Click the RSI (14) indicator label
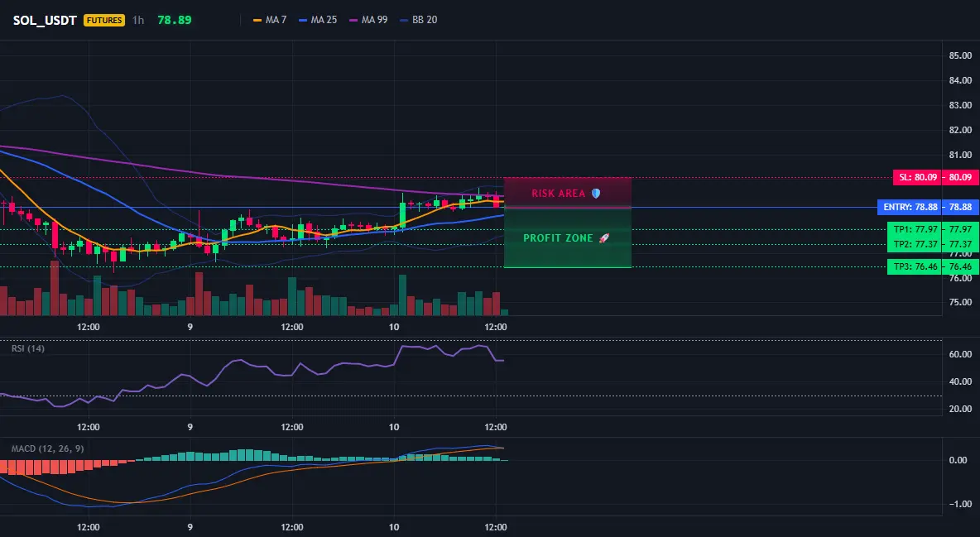This screenshot has width=980, height=537. coord(28,348)
